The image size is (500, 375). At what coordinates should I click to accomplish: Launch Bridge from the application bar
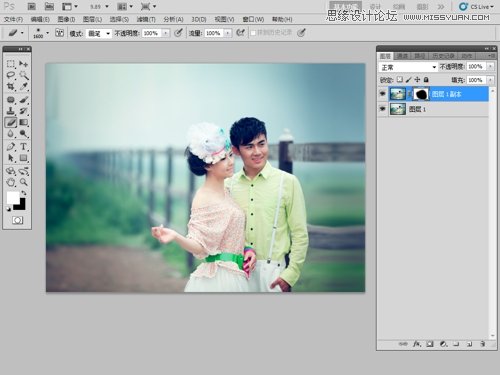[x=32, y=6]
